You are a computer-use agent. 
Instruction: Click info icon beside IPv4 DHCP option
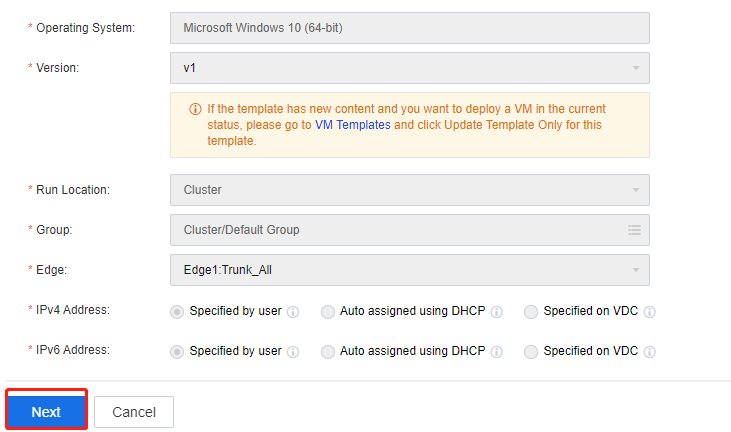point(496,311)
